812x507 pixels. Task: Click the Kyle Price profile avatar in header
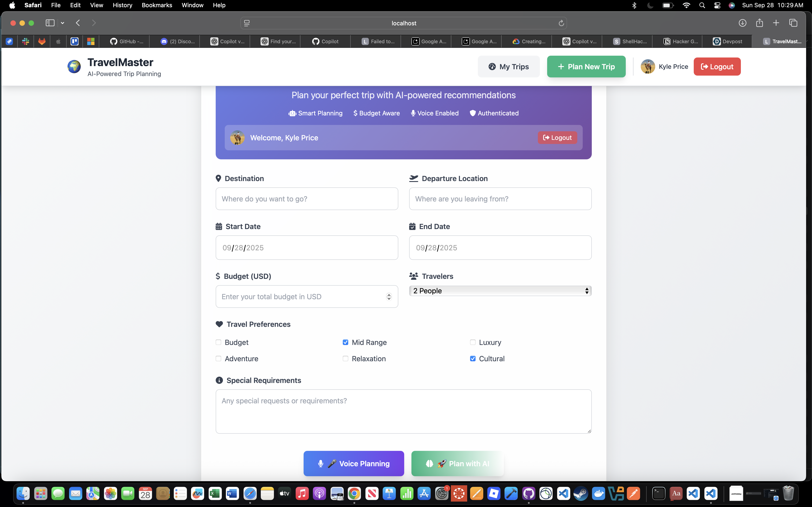[648, 66]
